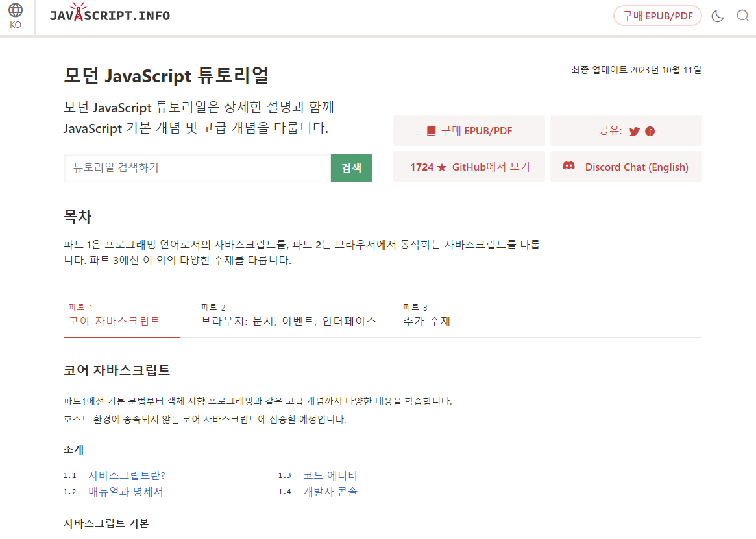Screen dimensions: 756x539
Task: Open the GitHub에서 보기 button
Action: click(469, 167)
